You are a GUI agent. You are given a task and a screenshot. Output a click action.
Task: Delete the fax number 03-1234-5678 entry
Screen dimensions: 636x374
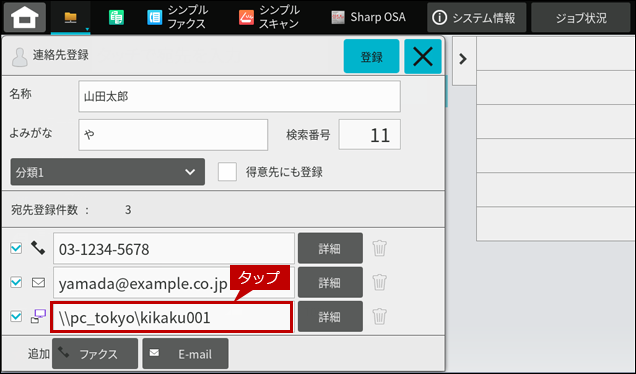(x=379, y=248)
